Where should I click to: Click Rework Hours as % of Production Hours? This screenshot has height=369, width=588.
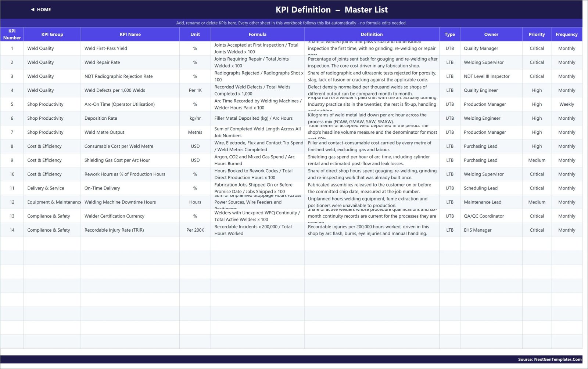coord(130,174)
